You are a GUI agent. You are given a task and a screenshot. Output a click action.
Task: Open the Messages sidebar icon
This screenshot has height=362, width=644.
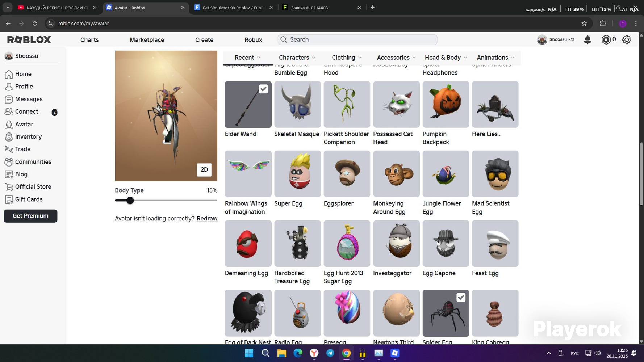(x=9, y=99)
